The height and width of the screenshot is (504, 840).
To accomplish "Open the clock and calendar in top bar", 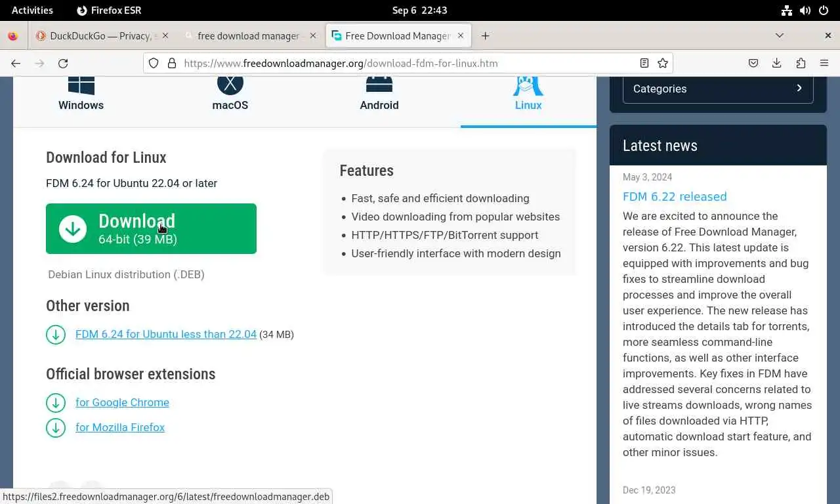I will click(420, 10).
